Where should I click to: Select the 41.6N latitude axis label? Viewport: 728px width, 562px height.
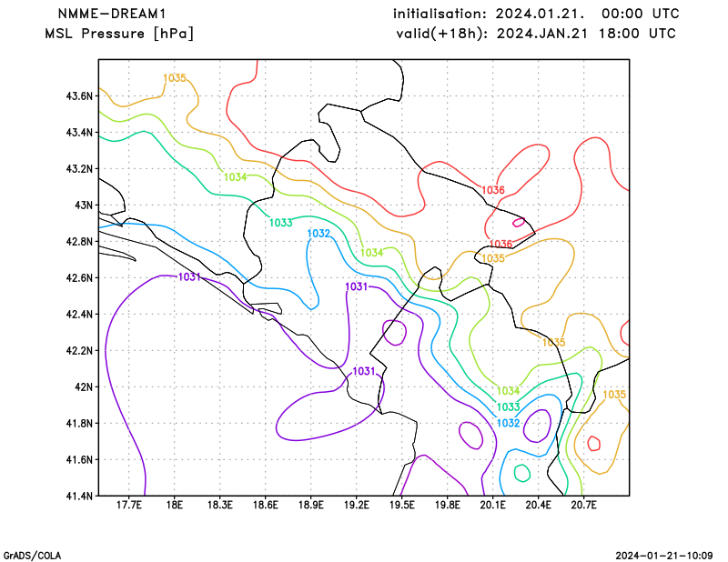79,459
